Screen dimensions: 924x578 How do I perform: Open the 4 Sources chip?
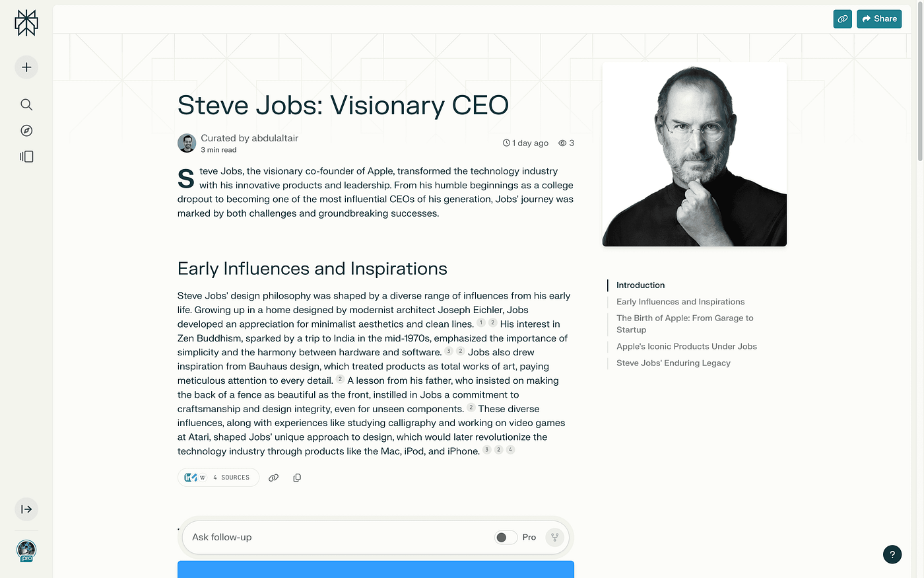[218, 478]
